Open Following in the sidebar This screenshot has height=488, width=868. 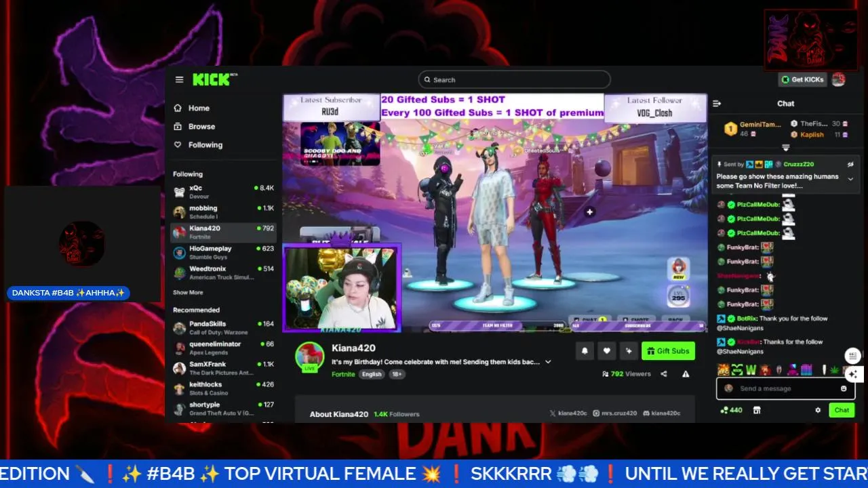(198, 144)
